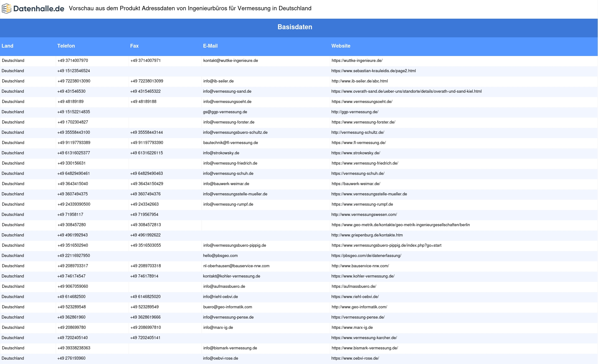Select phone number +49 48189189
This screenshot has height=364, width=598.
(70, 102)
